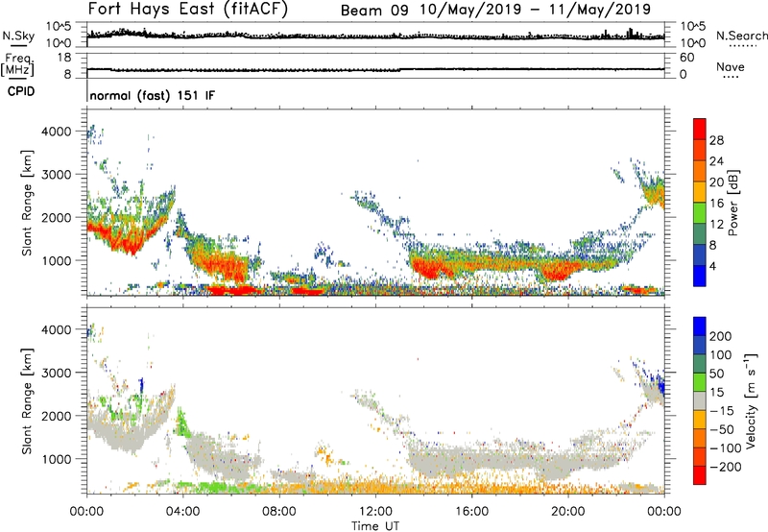Click the dark blue 200 velocity colorbar segment

[700, 326]
